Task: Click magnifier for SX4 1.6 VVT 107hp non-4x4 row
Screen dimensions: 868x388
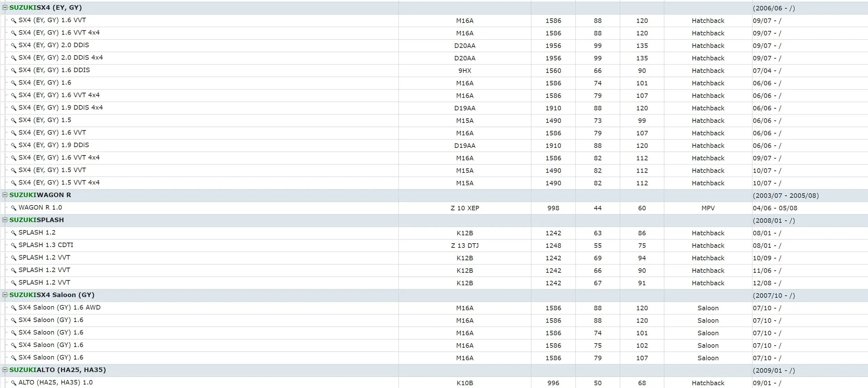Action: [14, 133]
